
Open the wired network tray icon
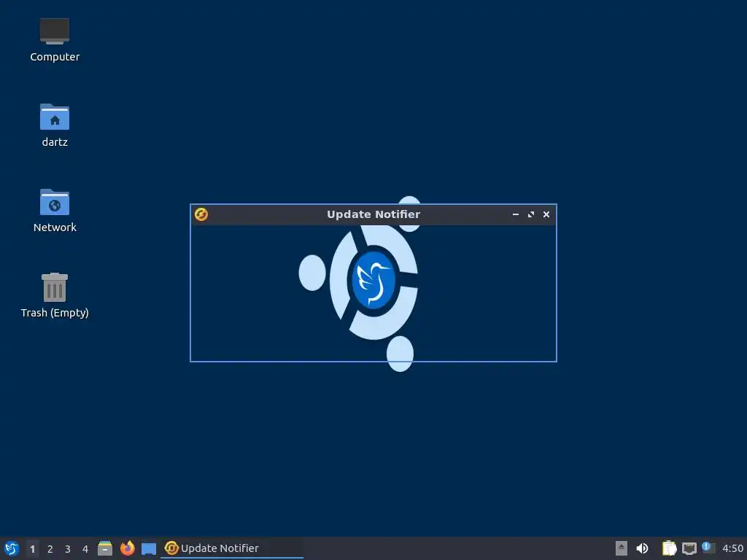click(x=689, y=548)
